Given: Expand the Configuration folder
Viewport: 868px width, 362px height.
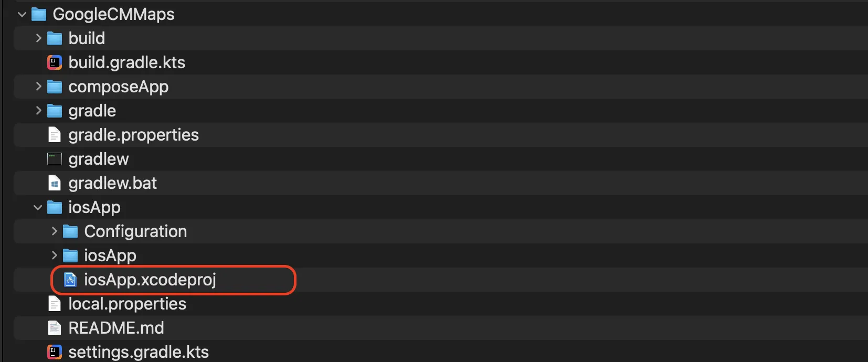Looking at the screenshot, I should pyautogui.click(x=53, y=231).
